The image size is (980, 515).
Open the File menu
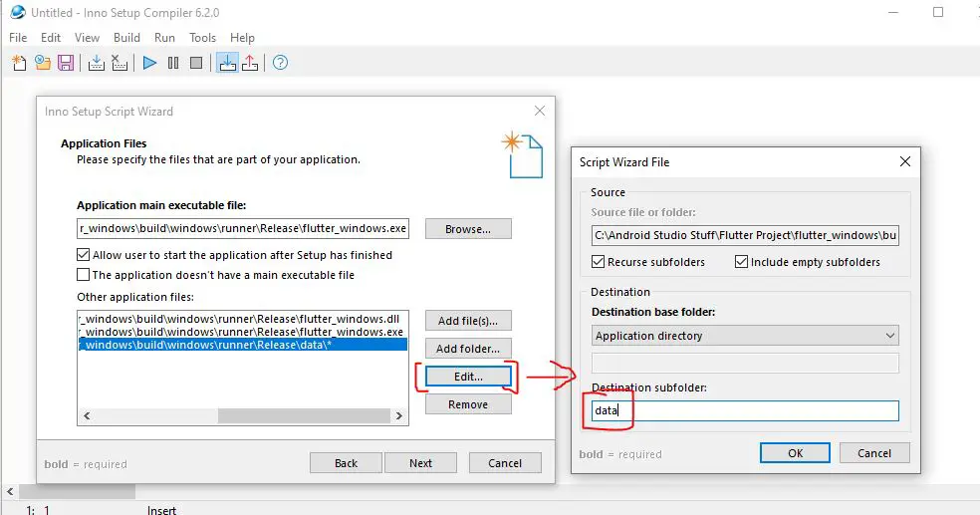[x=18, y=38]
